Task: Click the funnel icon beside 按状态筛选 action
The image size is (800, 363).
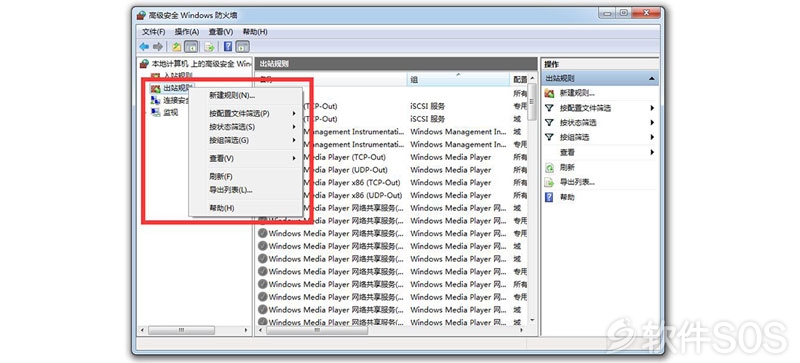Action: [x=549, y=123]
